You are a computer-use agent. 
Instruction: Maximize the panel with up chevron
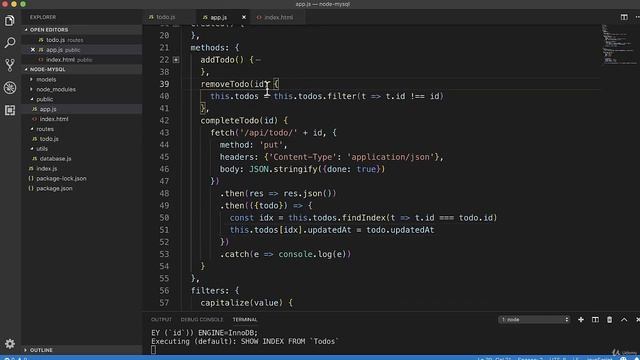(624, 320)
